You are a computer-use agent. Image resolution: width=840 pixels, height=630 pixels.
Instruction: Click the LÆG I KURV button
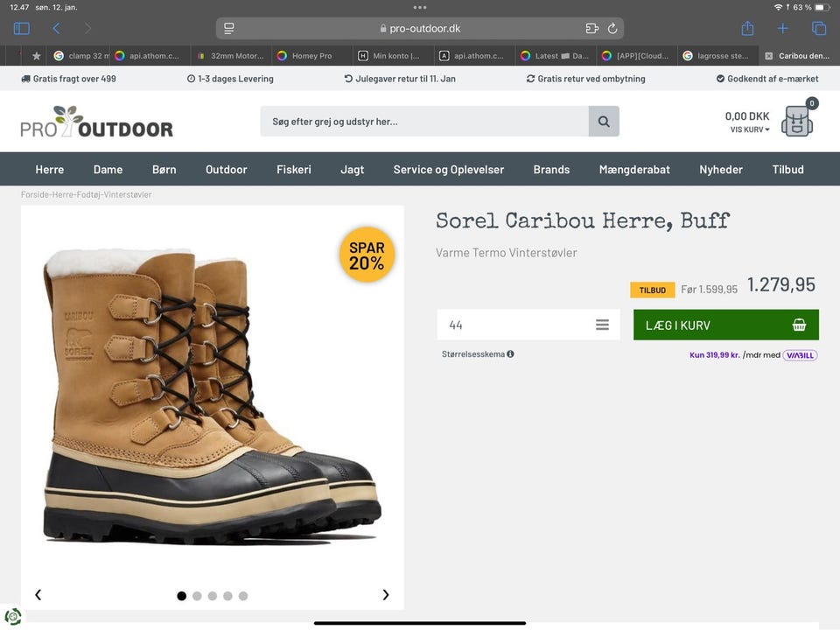point(725,325)
